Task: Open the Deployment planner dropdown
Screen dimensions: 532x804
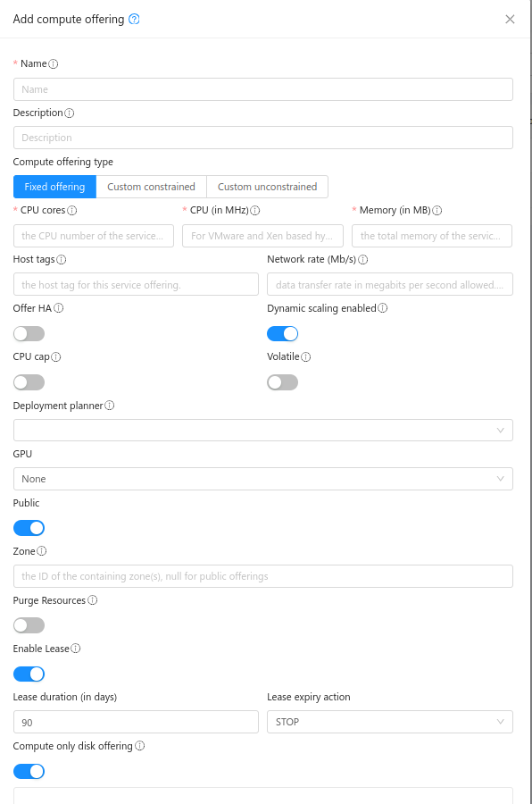Action: (262, 430)
